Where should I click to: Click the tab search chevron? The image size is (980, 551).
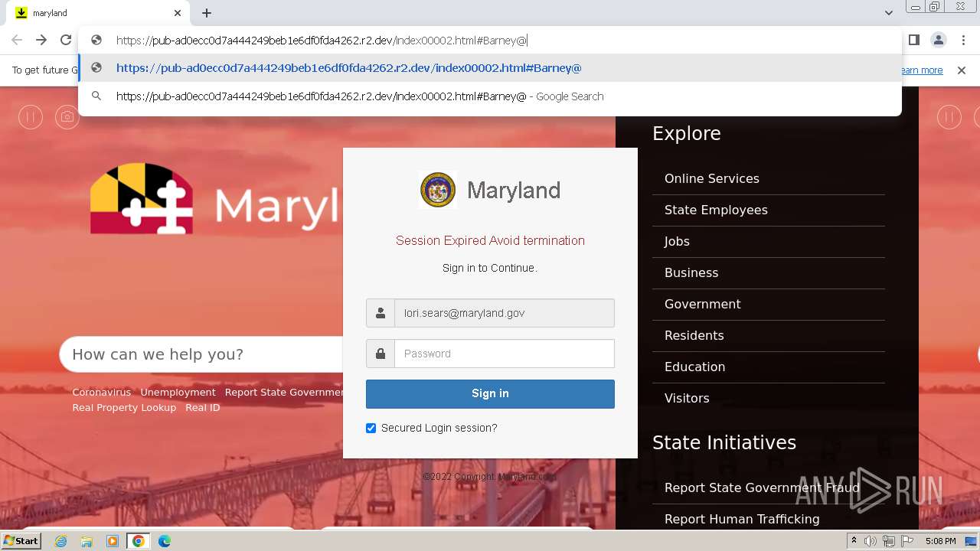[888, 13]
